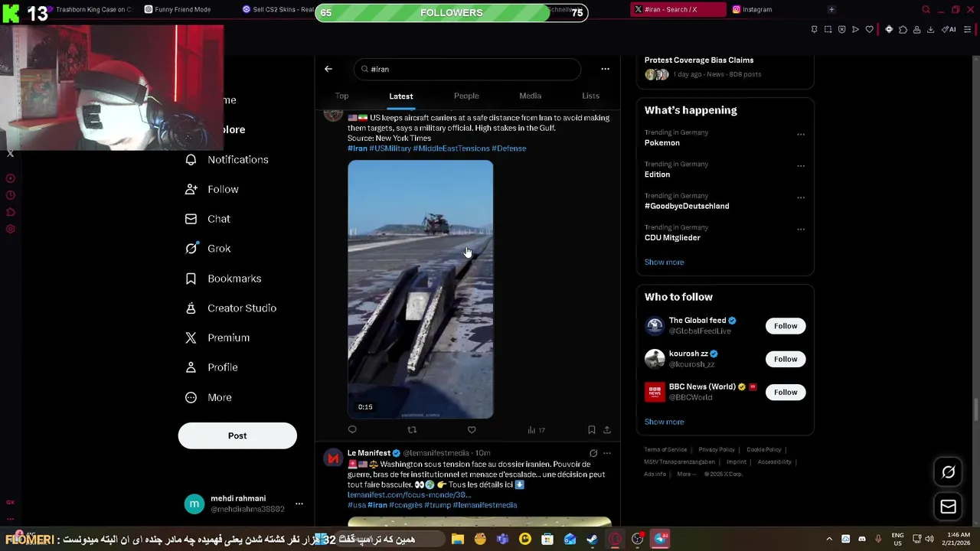This screenshot has width=980, height=551.
Task: Follow kourosh zz
Action: point(785,359)
